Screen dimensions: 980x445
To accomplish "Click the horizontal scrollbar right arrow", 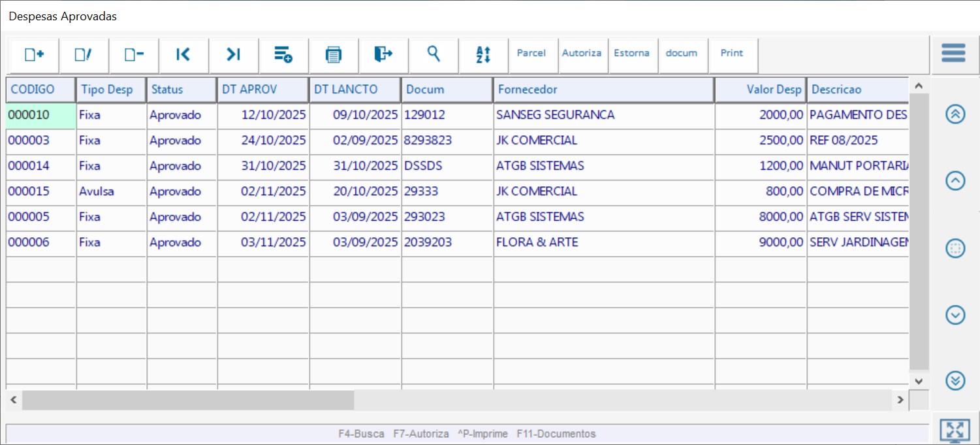I will [x=900, y=400].
